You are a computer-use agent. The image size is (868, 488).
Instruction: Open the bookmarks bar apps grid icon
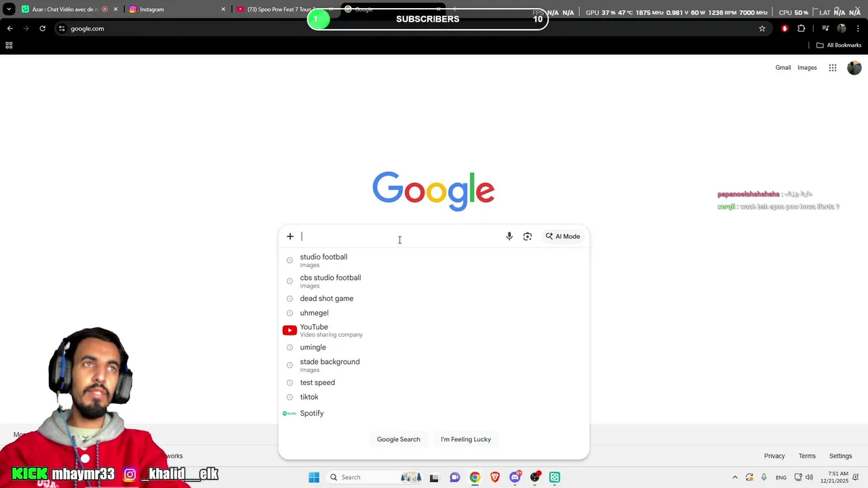[9, 45]
